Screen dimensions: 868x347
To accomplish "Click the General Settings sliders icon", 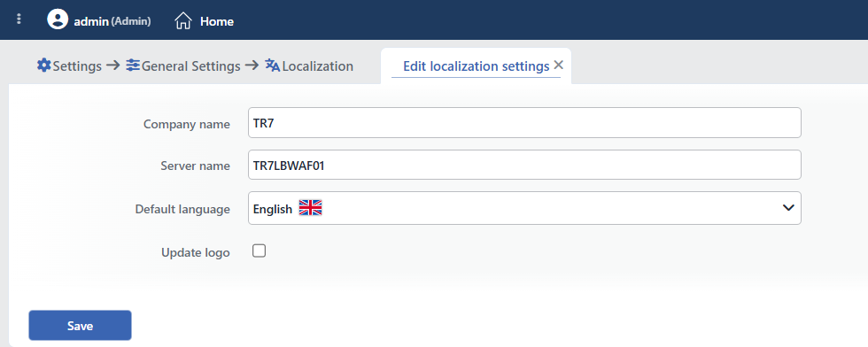I will (x=133, y=66).
